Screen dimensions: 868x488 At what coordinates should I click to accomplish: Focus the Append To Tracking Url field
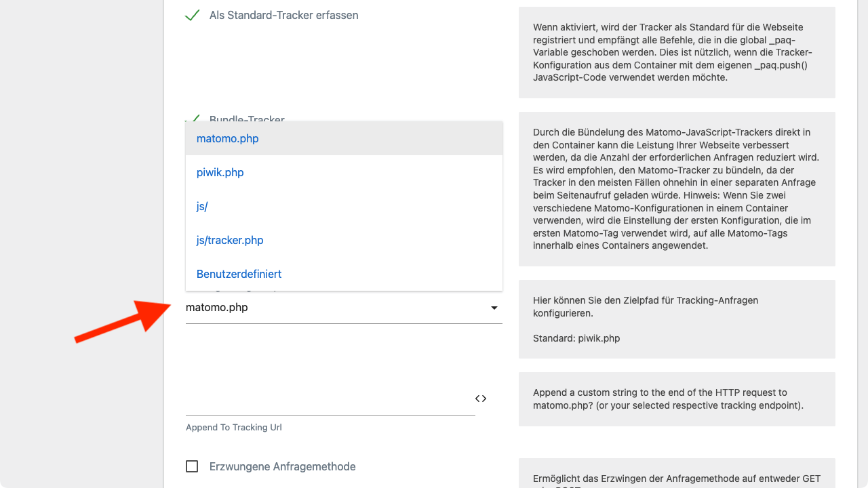coord(330,400)
